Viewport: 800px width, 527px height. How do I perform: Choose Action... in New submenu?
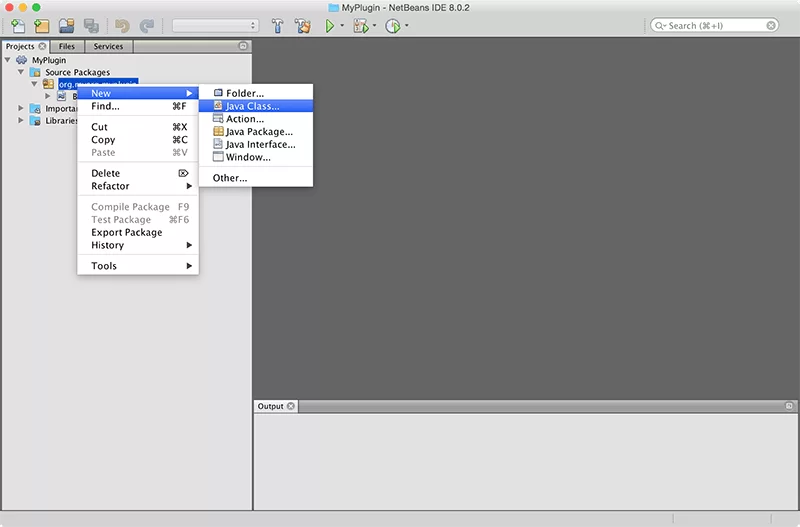[x=256, y=119]
